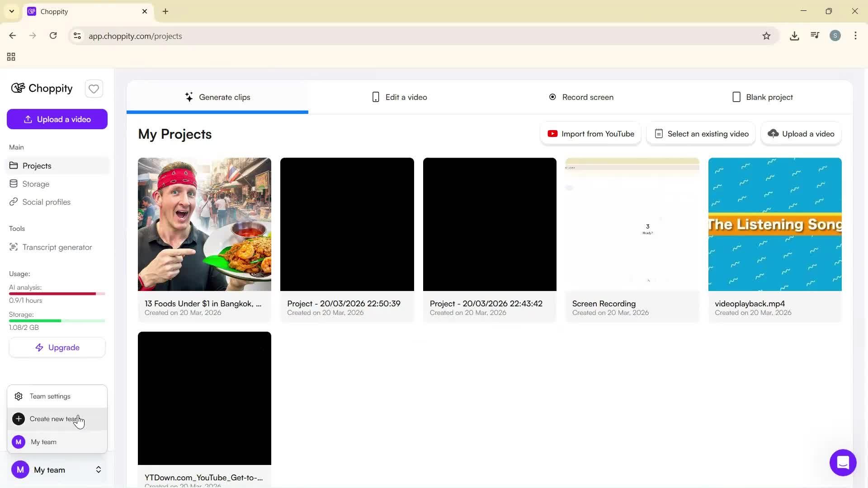Screen dimensions: 868x488
Task: Open the Chrome three-dot menu
Action: [855, 36]
